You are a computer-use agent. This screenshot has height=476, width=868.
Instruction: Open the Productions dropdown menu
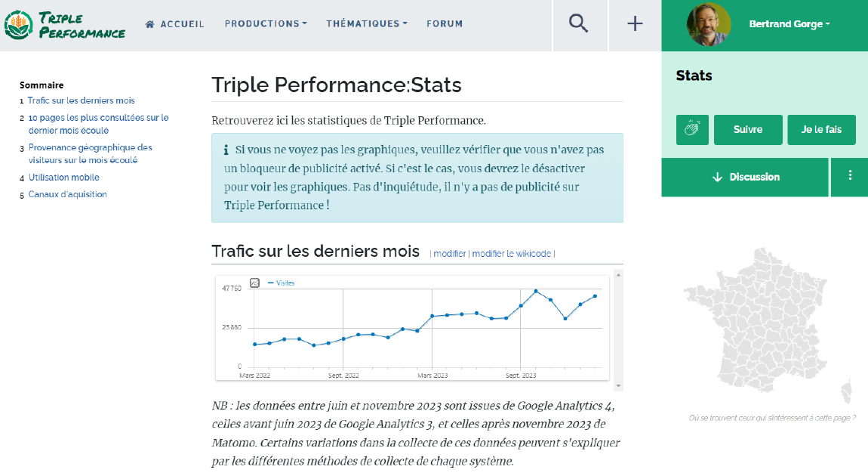point(266,23)
